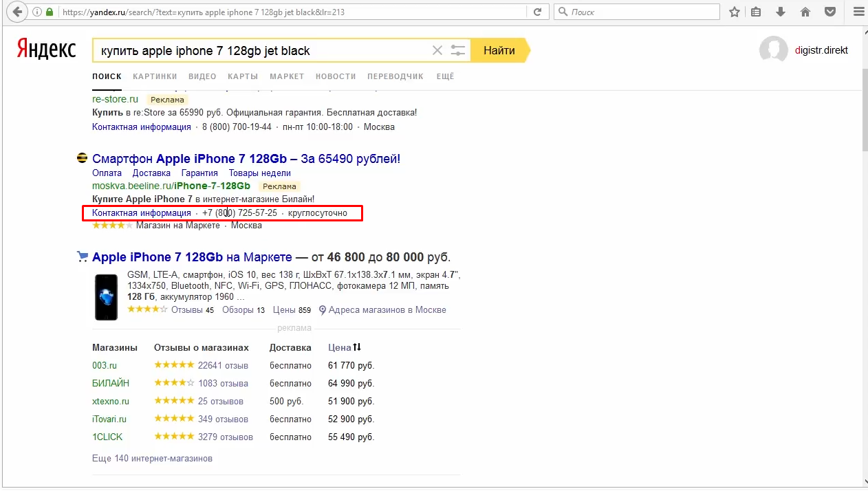Click the Yandex logo
Viewport: 868px width, 491px height.
pyautogui.click(x=46, y=50)
